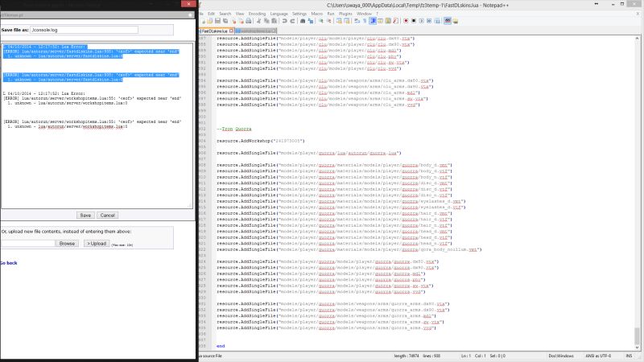The width and height of the screenshot is (644, 362).
Task: Click the Upload button
Action: pyautogui.click(x=97, y=244)
